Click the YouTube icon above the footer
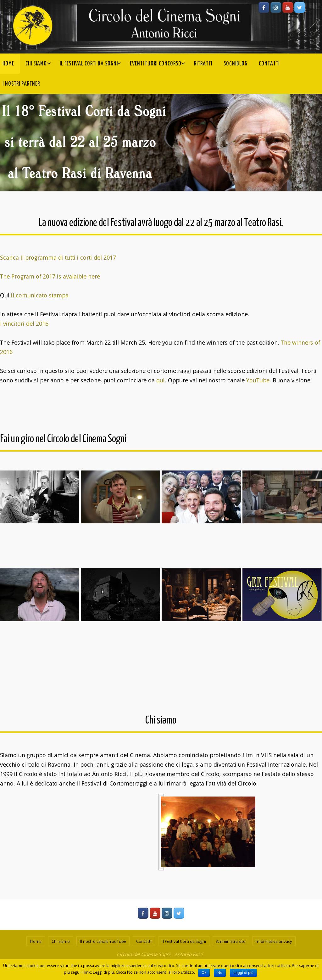The image size is (322, 980). point(155,913)
